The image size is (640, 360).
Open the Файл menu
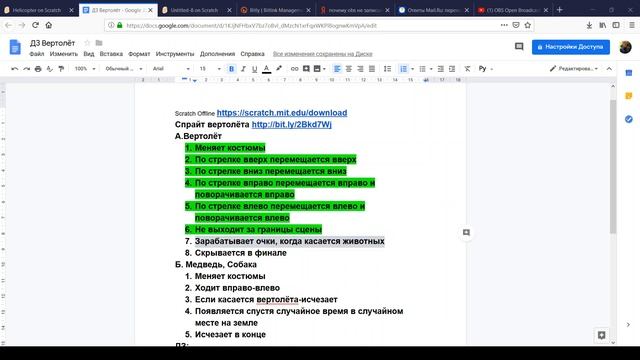[x=37, y=54]
